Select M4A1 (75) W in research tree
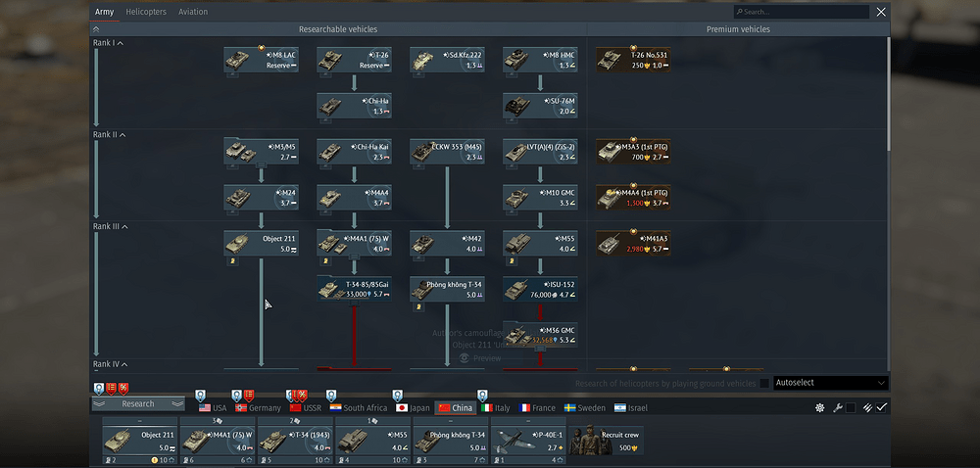Screen dimensions: 980x468 coord(355,244)
